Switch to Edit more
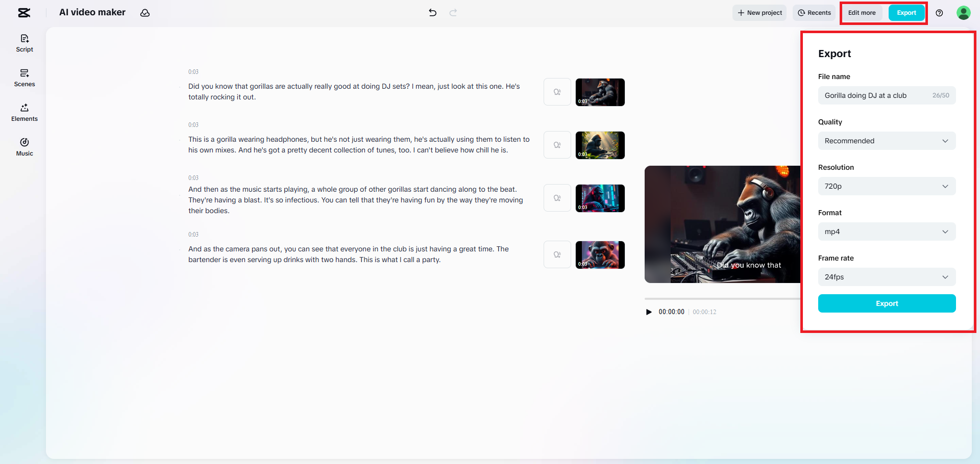The height and width of the screenshot is (464, 980). click(862, 13)
